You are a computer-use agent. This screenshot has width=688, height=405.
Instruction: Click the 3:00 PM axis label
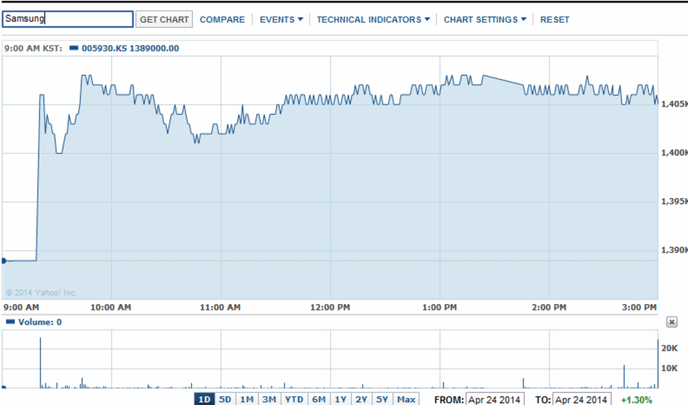[x=639, y=307]
